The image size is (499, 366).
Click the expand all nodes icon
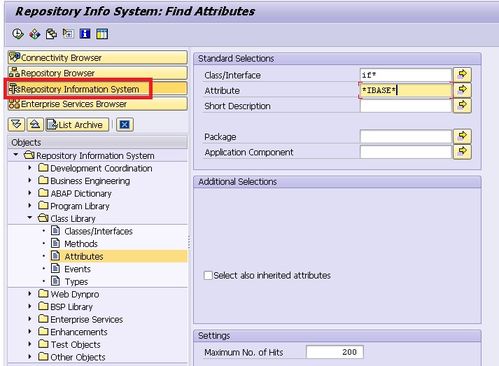tap(17, 125)
